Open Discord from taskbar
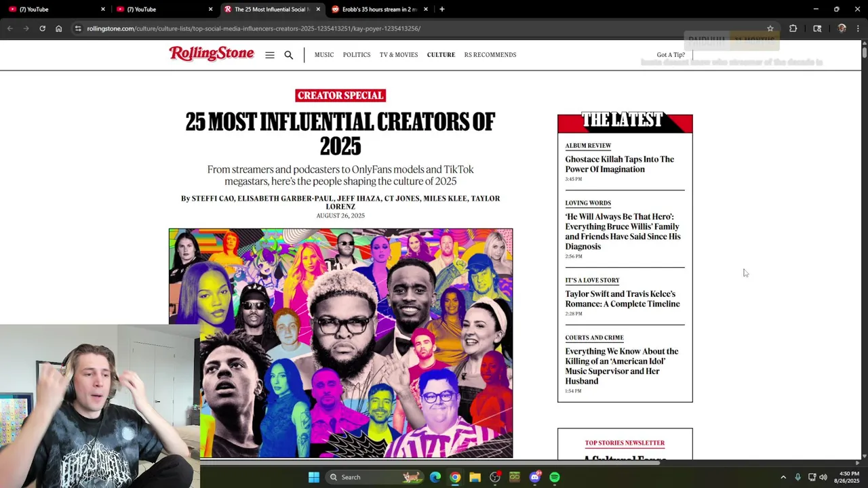868x488 pixels. [535, 477]
